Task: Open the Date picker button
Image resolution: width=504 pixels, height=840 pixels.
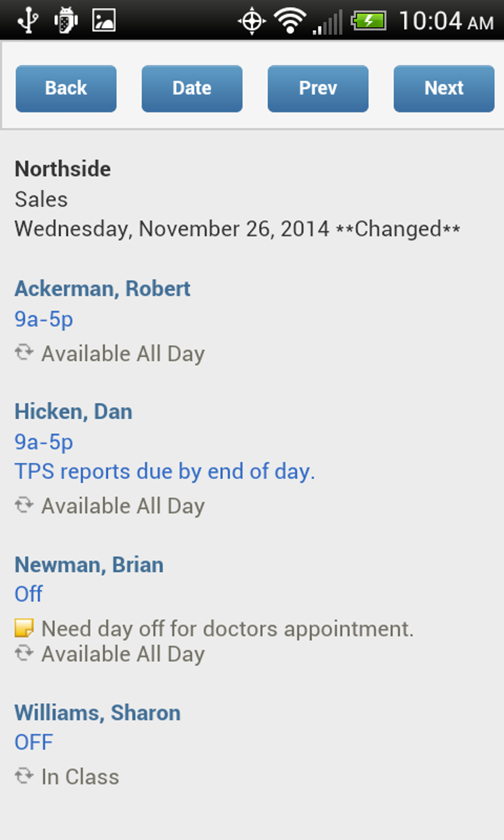Action: (192, 88)
